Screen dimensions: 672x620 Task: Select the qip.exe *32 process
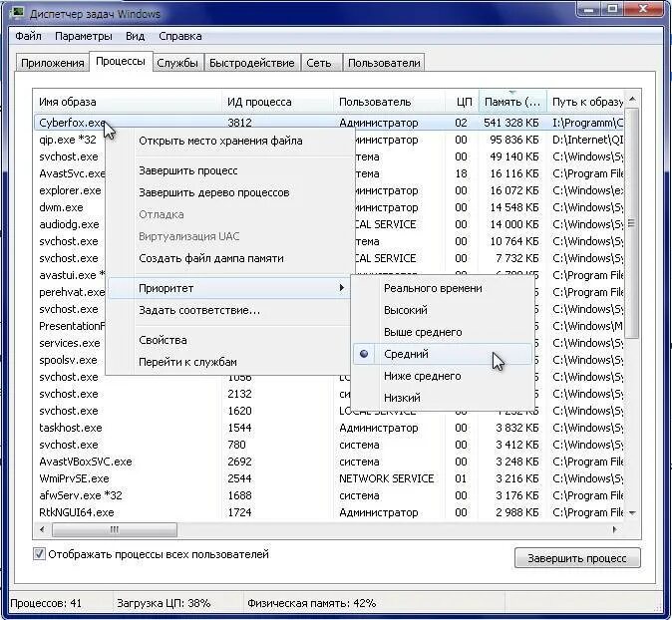pyautogui.click(x=68, y=140)
